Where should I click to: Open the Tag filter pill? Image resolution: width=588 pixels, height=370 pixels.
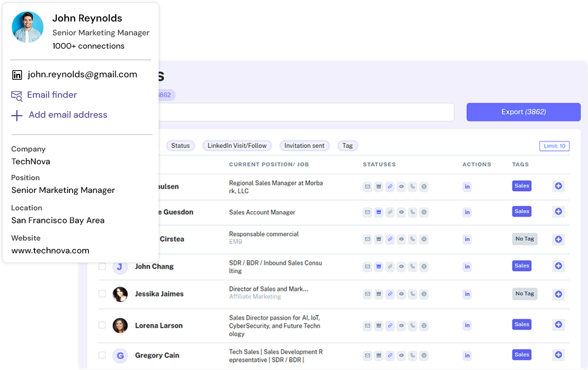[x=347, y=146]
